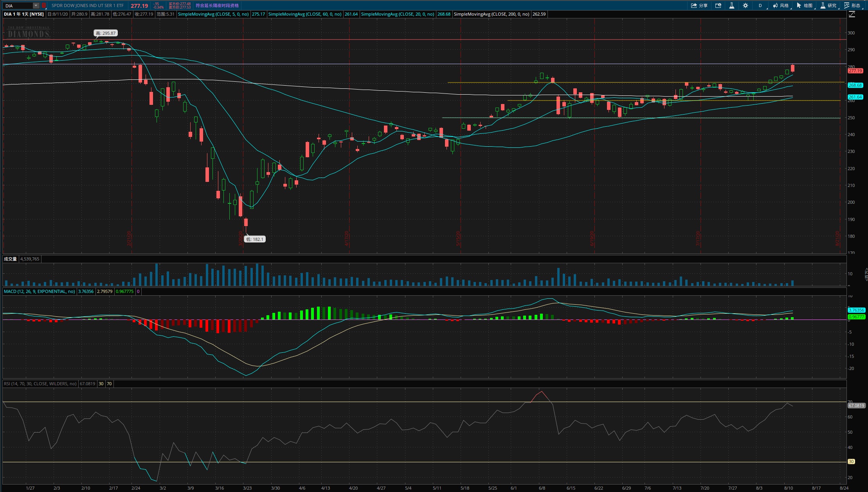Open the 分享 share menu
This screenshot has height=492, width=868.
pyautogui.click(x=699, y=5)
